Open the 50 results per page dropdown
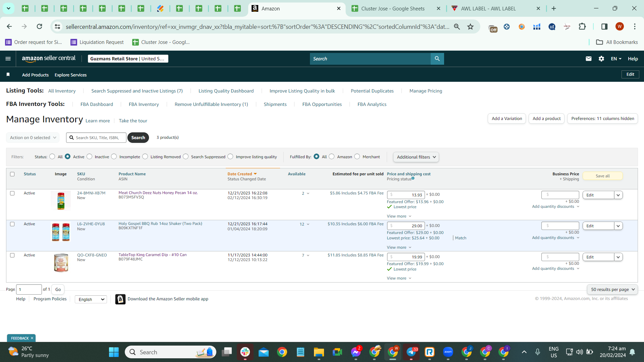Screen dimensions: 644x362 tap(612, 289)
